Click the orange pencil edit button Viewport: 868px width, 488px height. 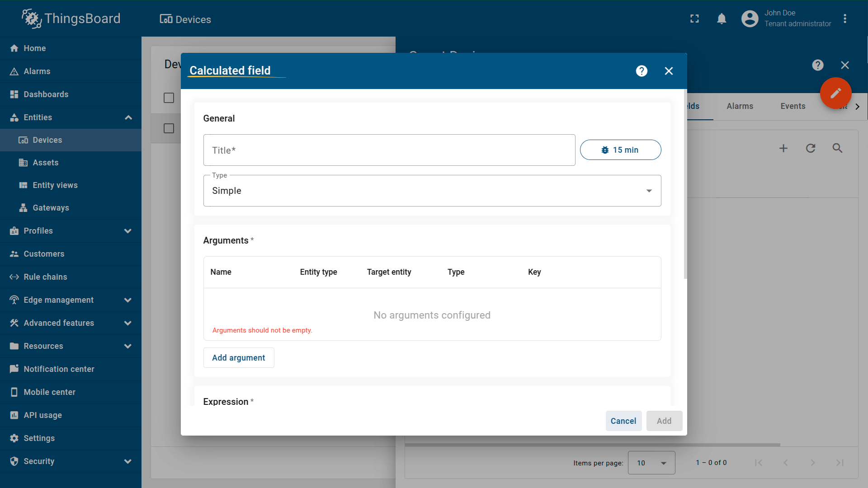(835, 93)
